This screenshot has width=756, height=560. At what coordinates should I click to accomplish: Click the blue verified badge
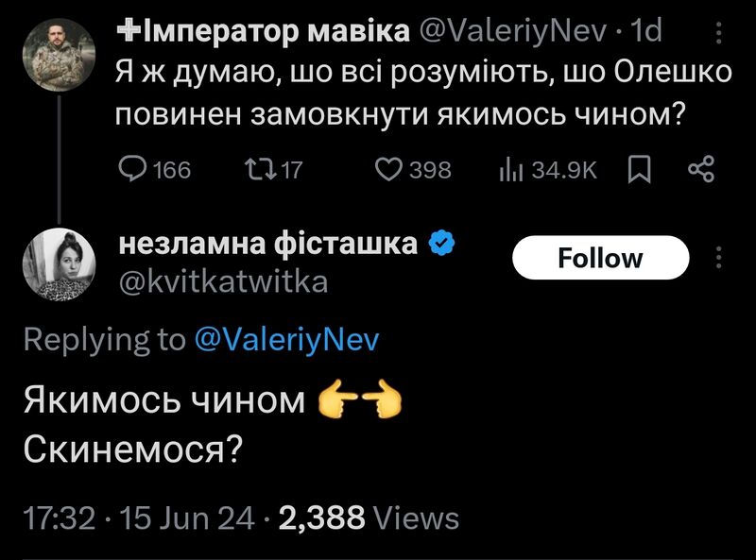coord(440,245)
